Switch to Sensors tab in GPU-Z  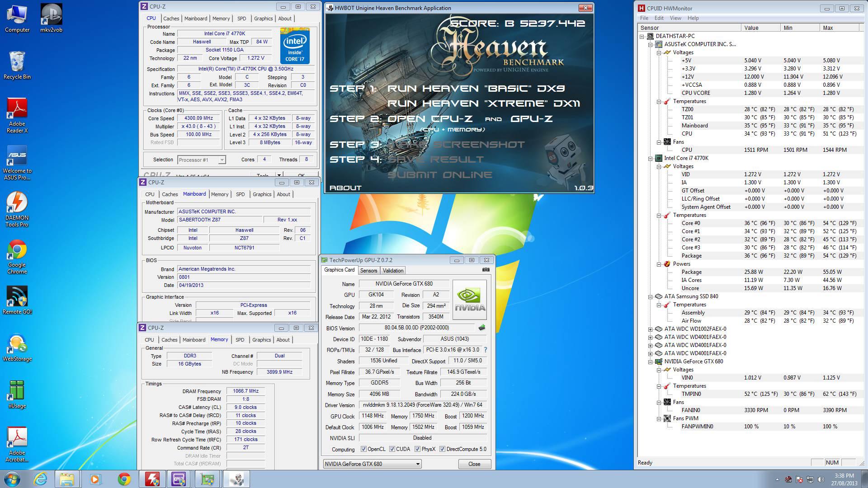click(368, 270)
